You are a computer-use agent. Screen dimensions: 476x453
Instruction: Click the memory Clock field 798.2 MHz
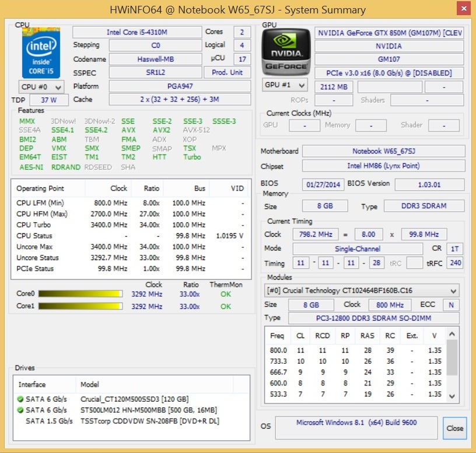[x=316, y=234]
